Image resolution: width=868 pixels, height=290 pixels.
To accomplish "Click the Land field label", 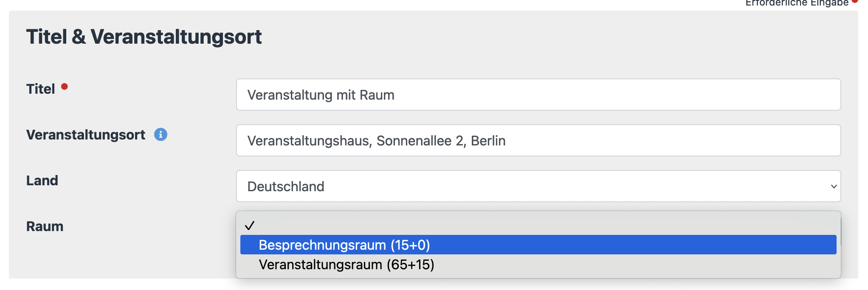I will coord(42,181).
